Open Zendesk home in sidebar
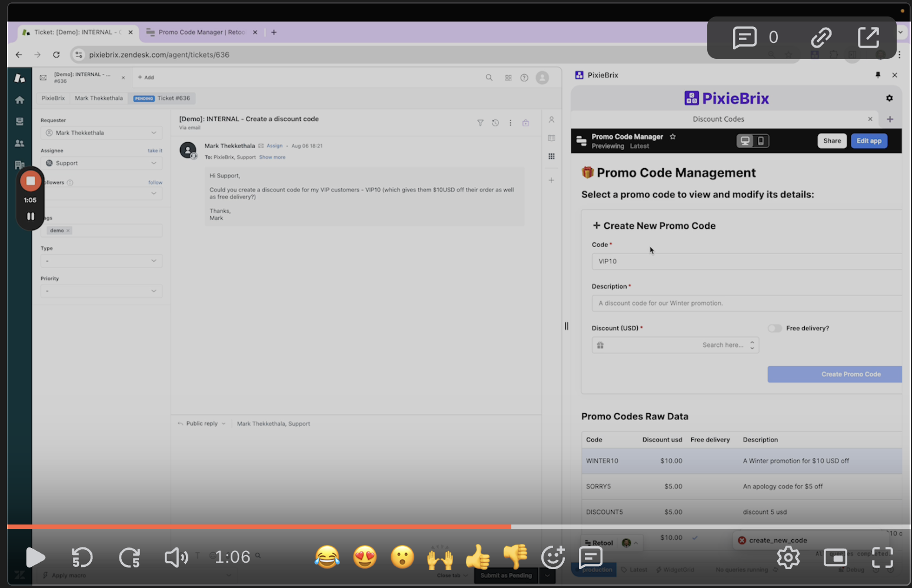The width and height of the screenshot is (912, 588). click(x=19, y=100)
